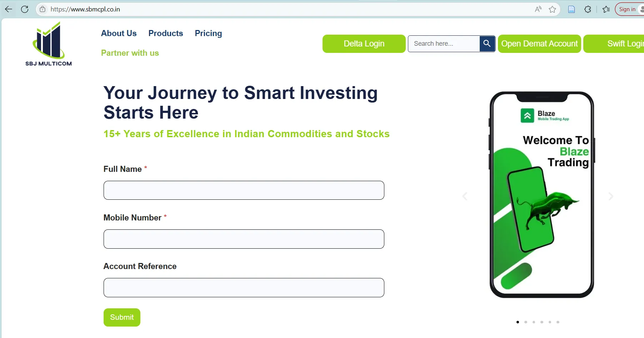The height and width of the screenshot is (338, 644).
Task: Click the browser back arrow
Action: tap(9, 9)
